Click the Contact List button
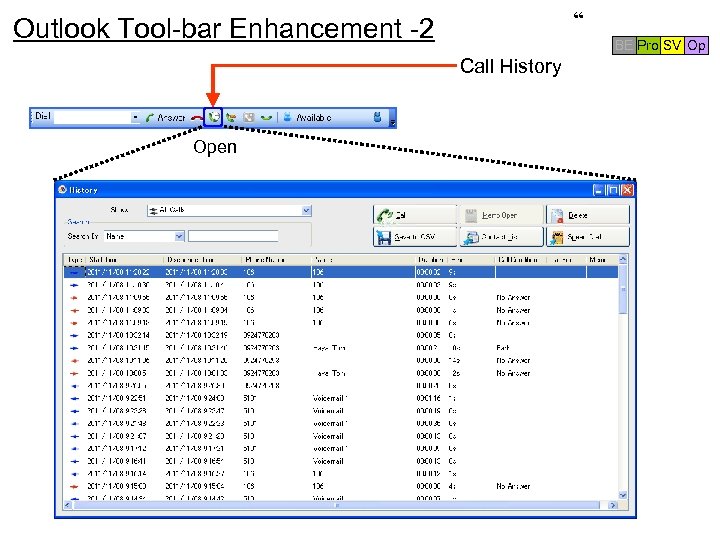The width and height of the screenshot is (720, 540). tap(501, 236)
